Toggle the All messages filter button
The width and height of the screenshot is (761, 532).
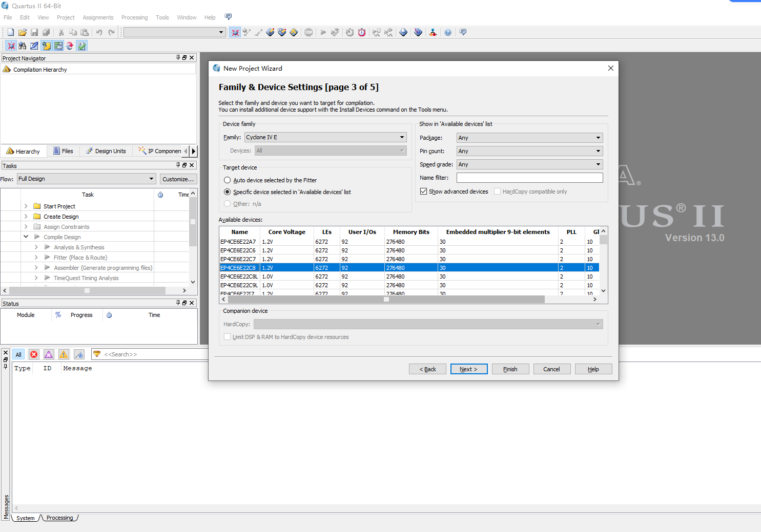pyautogui.click(x=18, y=354)
